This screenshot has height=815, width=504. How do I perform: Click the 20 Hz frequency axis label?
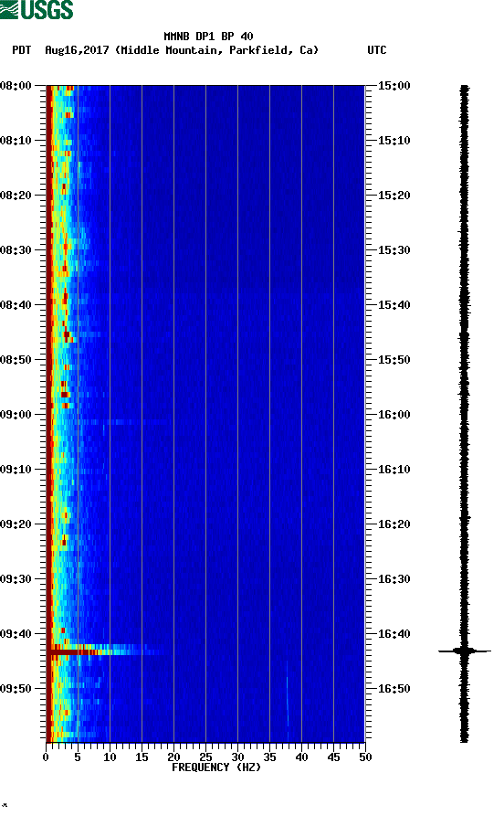[x=173, y=757]
